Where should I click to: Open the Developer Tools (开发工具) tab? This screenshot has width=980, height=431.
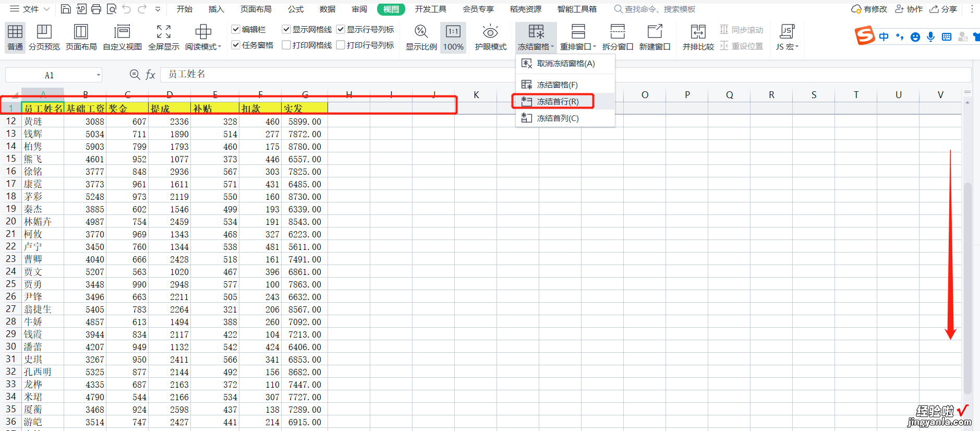pyautogui.click(x=431, y=9)
